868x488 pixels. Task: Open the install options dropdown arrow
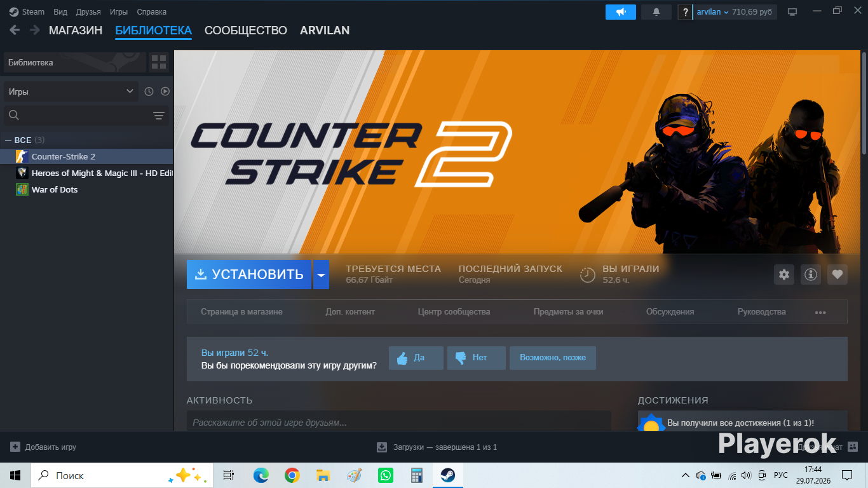pos(321,274)
